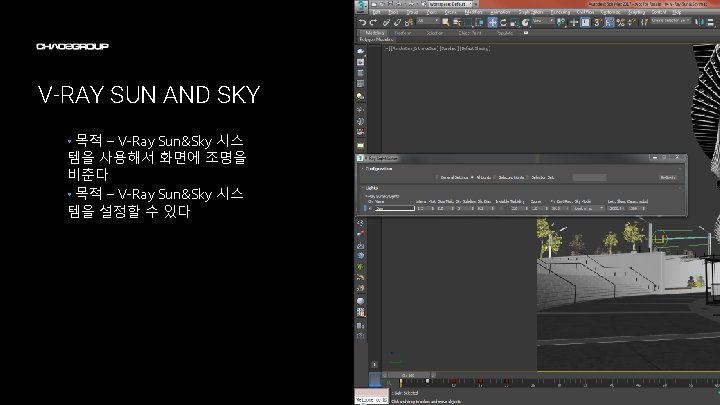
Task: Open the Rendering menu
Action: (x=560, y=12)
